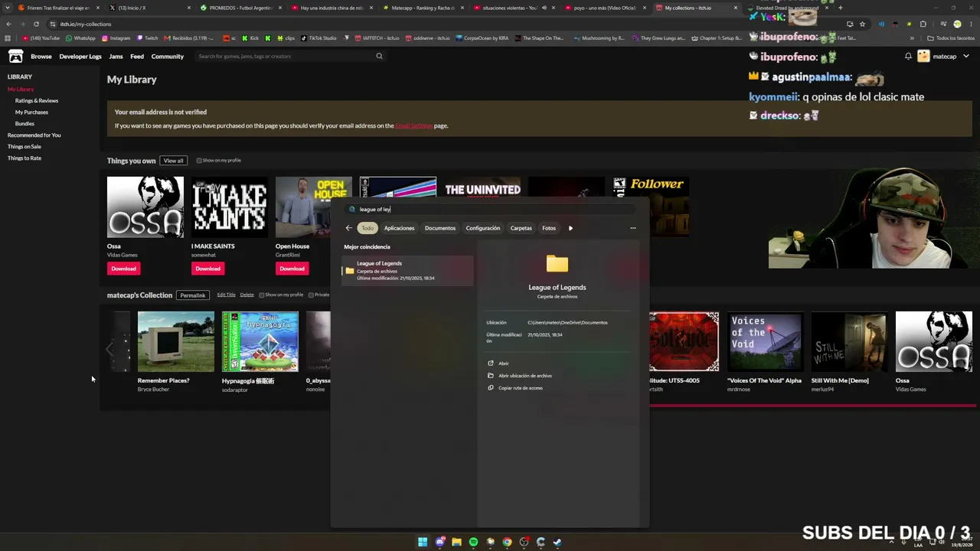Screen dimensions: 980x551
Task: Bookmark this page with the star icon
Action: point(863,24)
